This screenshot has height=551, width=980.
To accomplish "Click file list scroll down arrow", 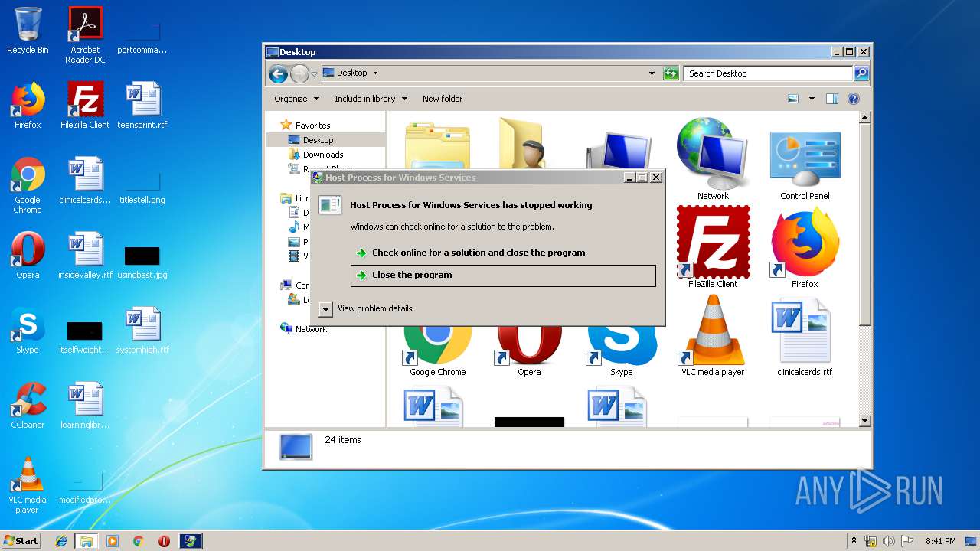I will click(x=865, y=421).
